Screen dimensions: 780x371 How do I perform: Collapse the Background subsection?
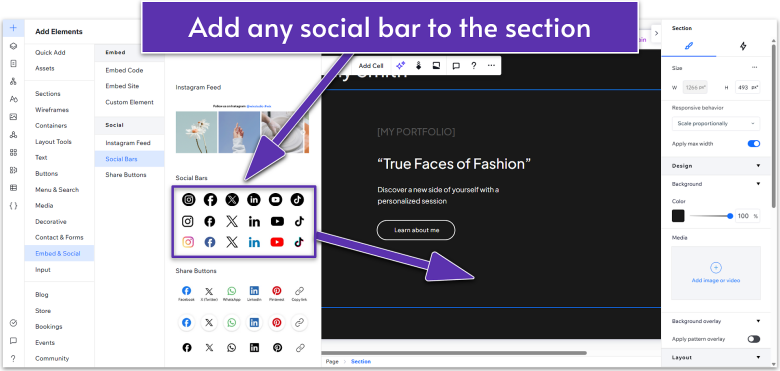pyautogui.click(x=758, y=184)
